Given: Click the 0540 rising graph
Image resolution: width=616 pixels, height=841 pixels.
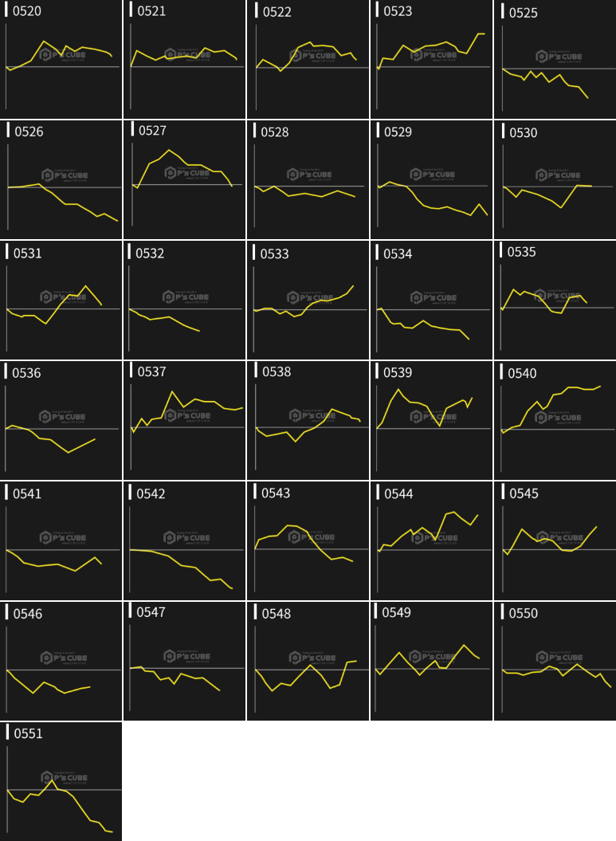Looking at the screenshot, I should point(555,422).
